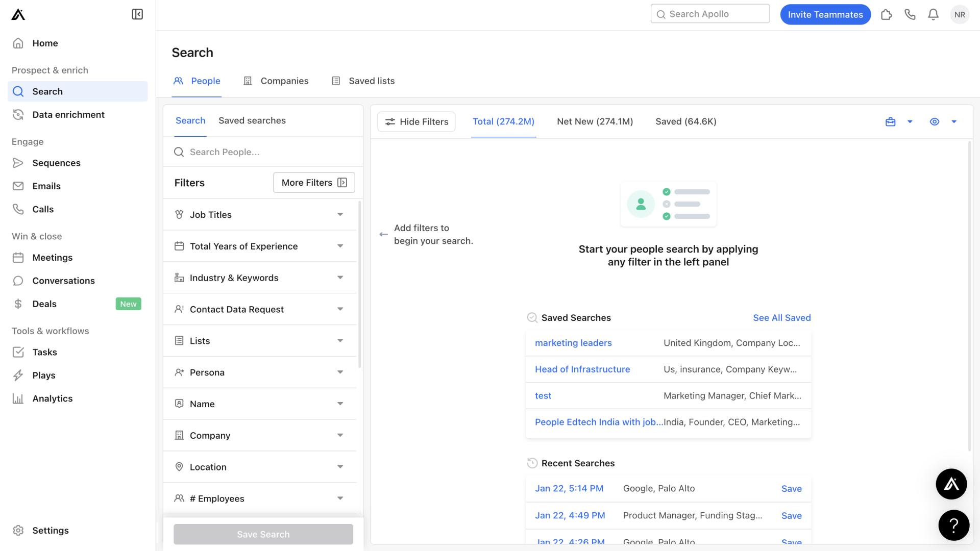
Task: Click the phone/calls icon in top navigation
Action: point(910,14)
